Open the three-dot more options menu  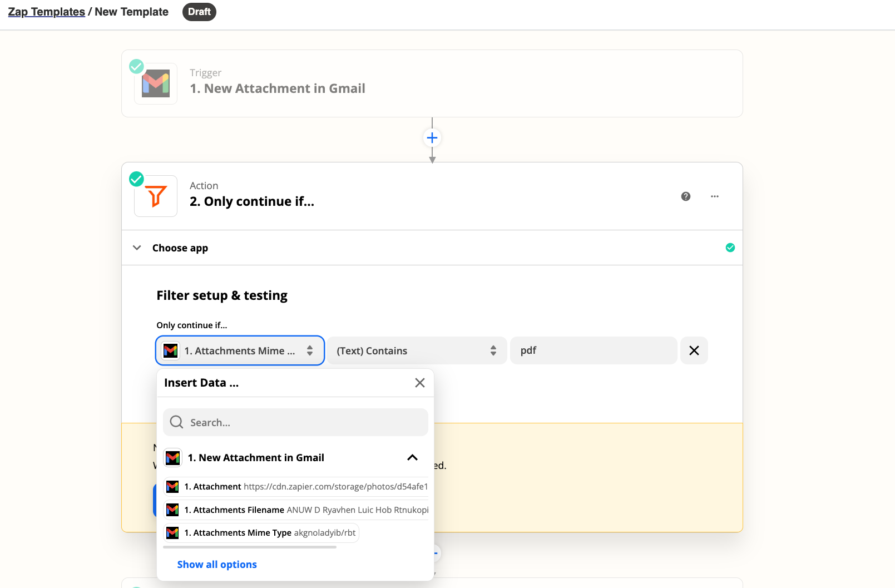(x=715, y=196)
